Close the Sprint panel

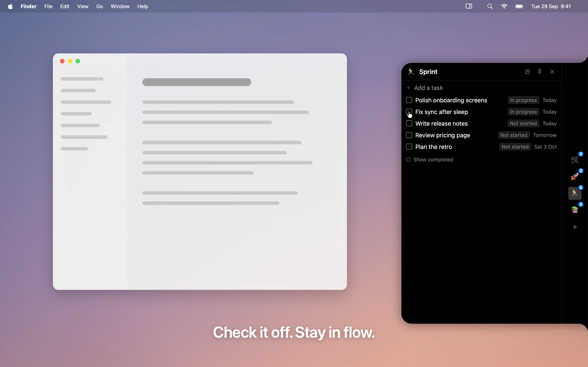coord(552,72)
